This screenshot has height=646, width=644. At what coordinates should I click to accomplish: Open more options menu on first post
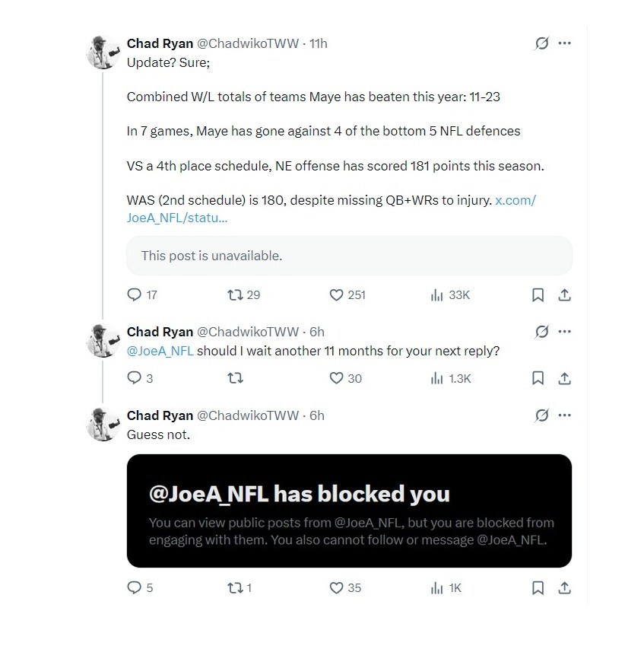click(x=565, y=43)
